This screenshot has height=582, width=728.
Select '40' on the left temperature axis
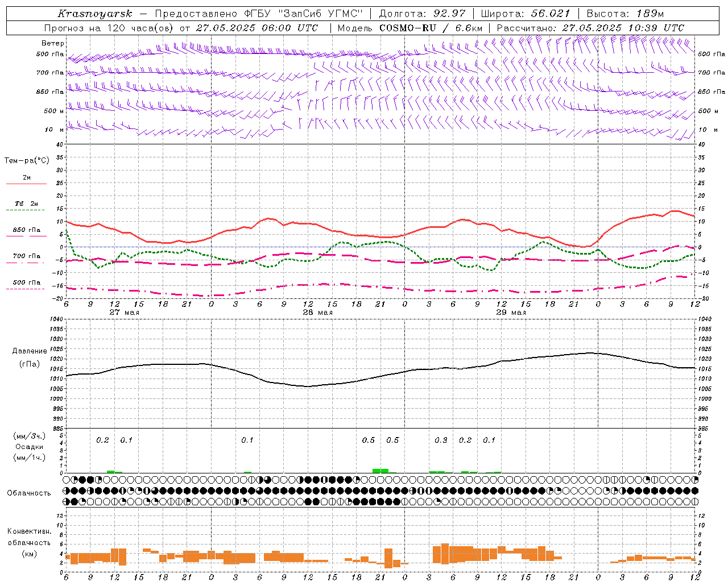click(x=59, y=145)
